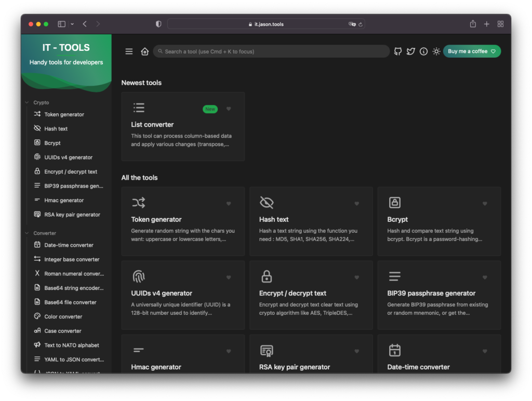This screenshot has width=532, height=401.
Task: Click Safari privacy shield icon
Action: click(x=158, y=24)
